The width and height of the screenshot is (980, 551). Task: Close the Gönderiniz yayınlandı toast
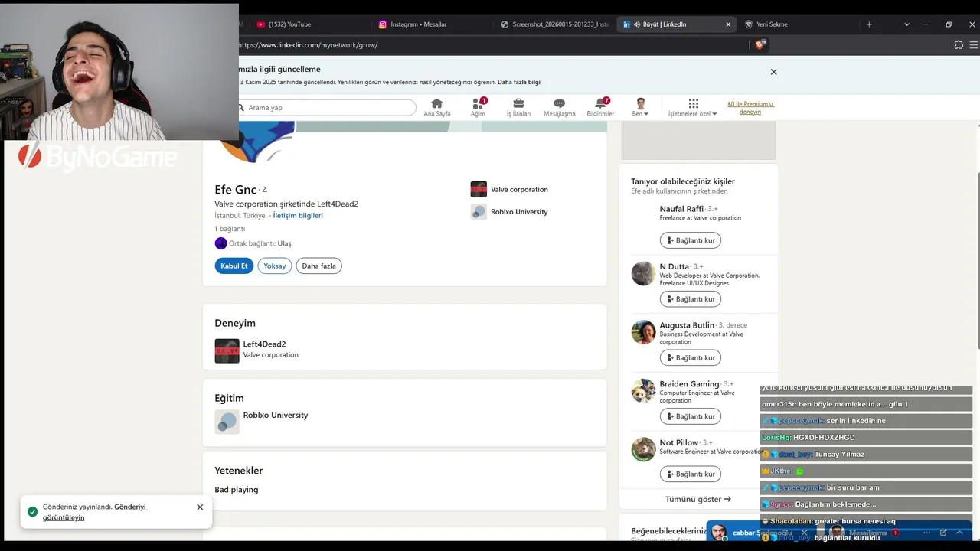(x=200, y=507)
